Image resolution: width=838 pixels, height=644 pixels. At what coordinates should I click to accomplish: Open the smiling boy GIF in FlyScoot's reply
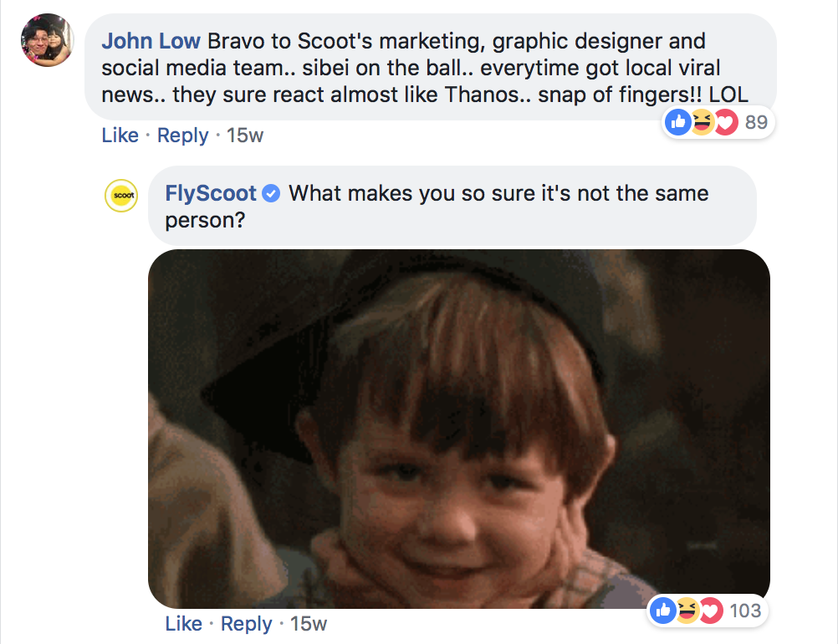pyautogui.click(x=458, y=428)
